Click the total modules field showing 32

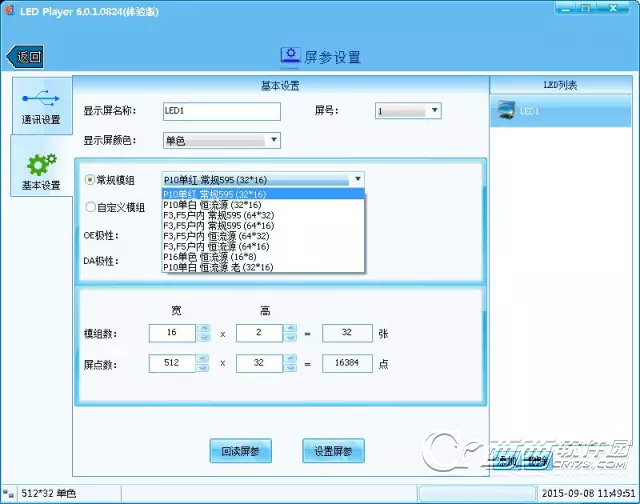click(347, 333)
